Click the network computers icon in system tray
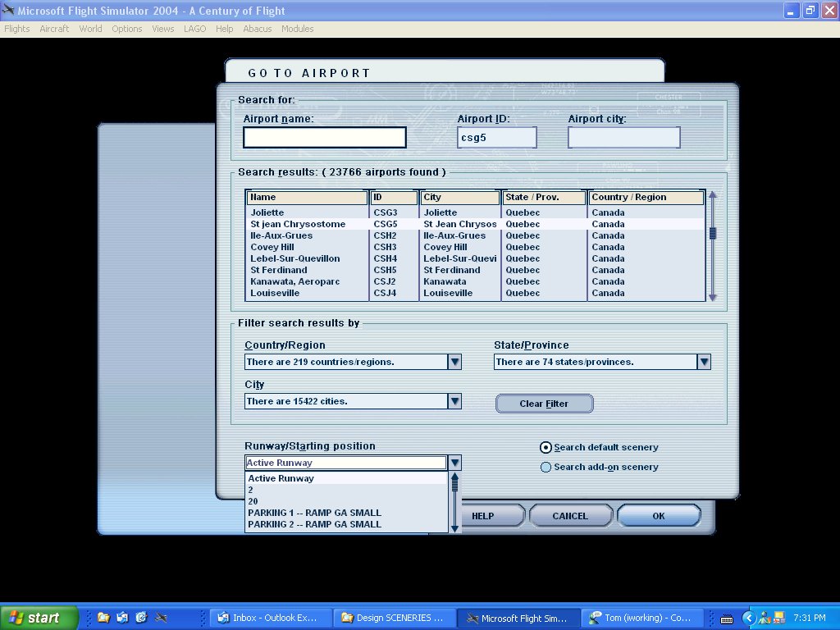This screenshot has width=840, height=630. click(779, 619)
